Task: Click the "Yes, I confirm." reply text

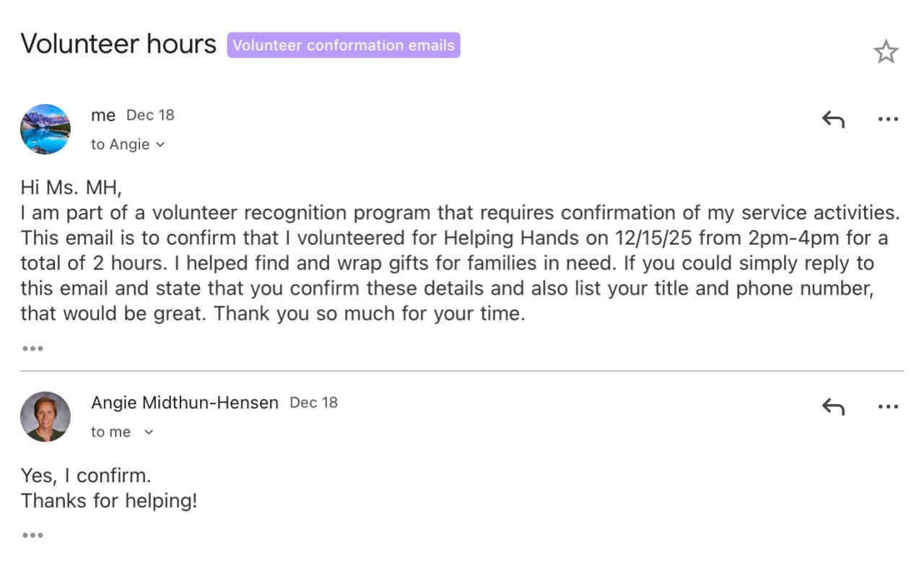Action: coord(86,476)
